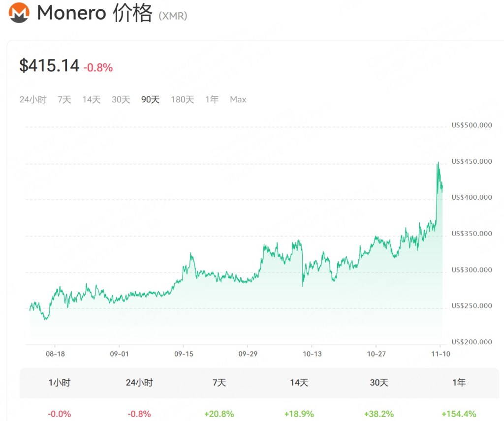
Task: Select the currently active 90天 range
Action: [150, 99]
